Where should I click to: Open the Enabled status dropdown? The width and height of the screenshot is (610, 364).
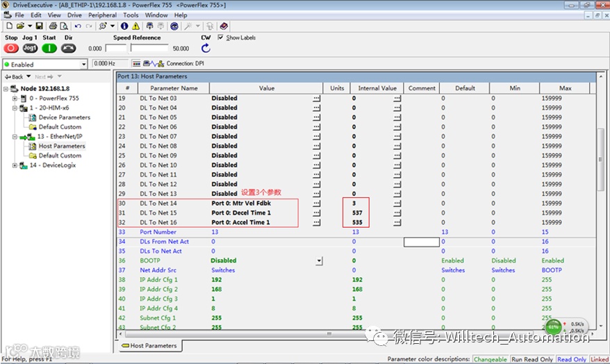83,64
